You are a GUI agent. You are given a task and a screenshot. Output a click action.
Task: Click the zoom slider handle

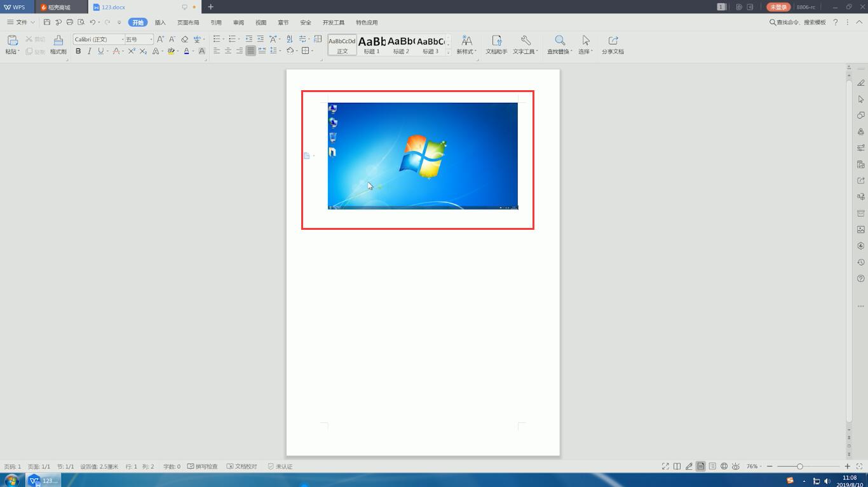coord(800,466)
